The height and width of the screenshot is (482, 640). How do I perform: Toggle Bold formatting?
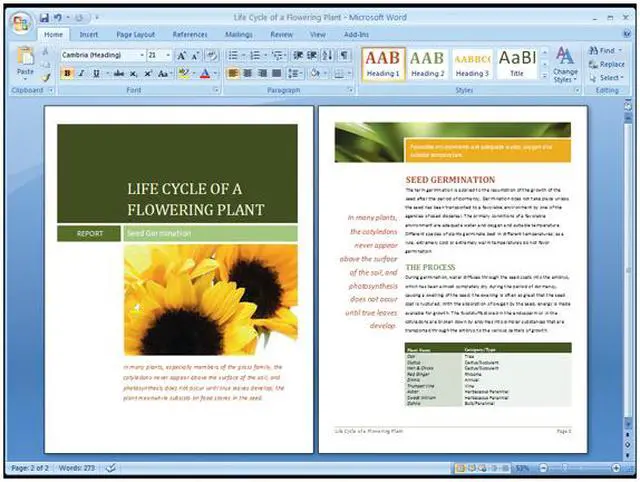[67, 74]
